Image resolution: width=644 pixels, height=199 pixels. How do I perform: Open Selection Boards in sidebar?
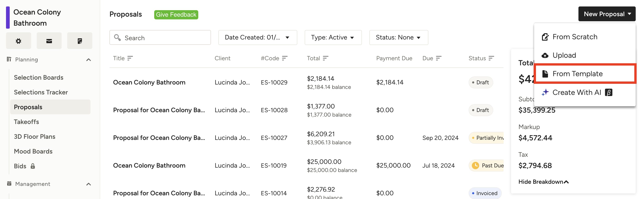coord(39,78)
